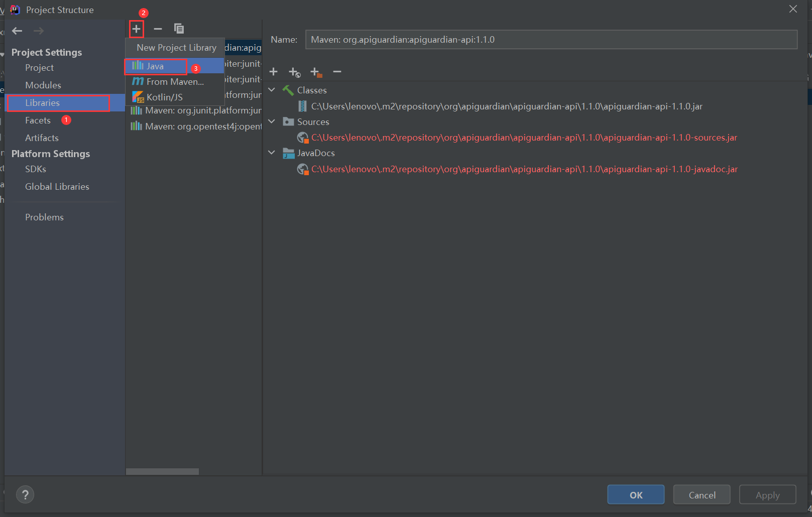The width and height of the screenshot is (812, 517).
Task: Show the Problems page
Action: coord(44,217)
